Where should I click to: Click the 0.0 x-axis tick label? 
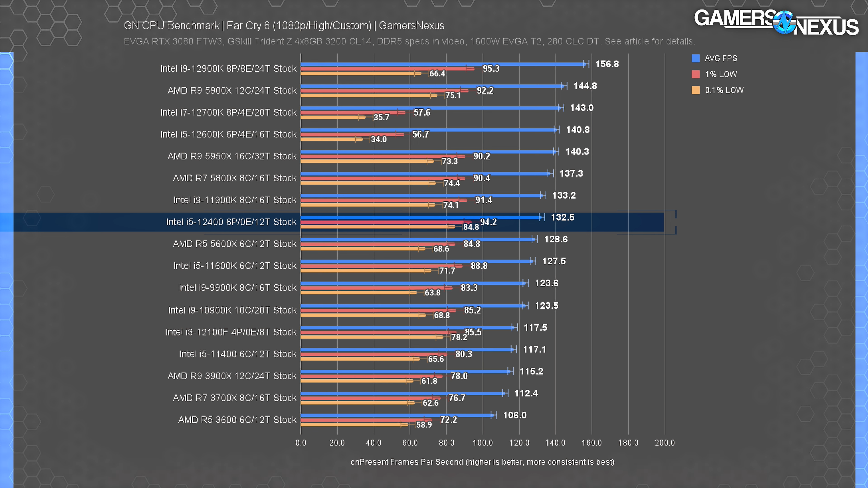(301, 443)
